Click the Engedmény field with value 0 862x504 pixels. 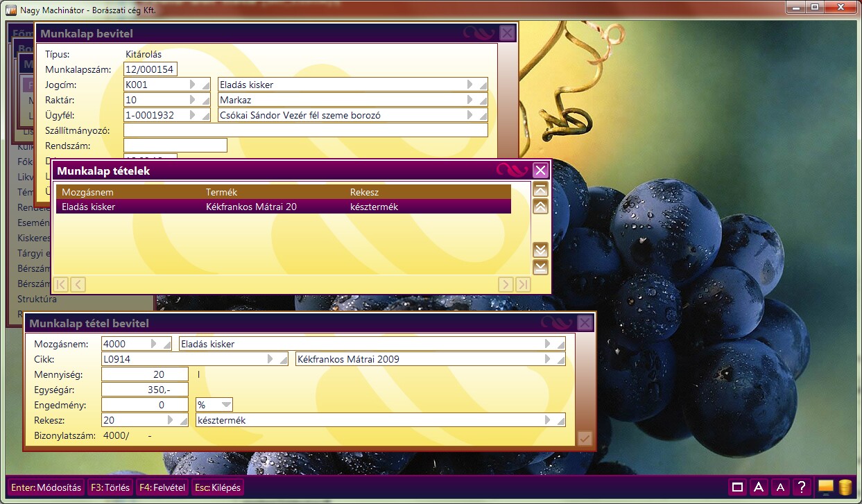(145, 405)
